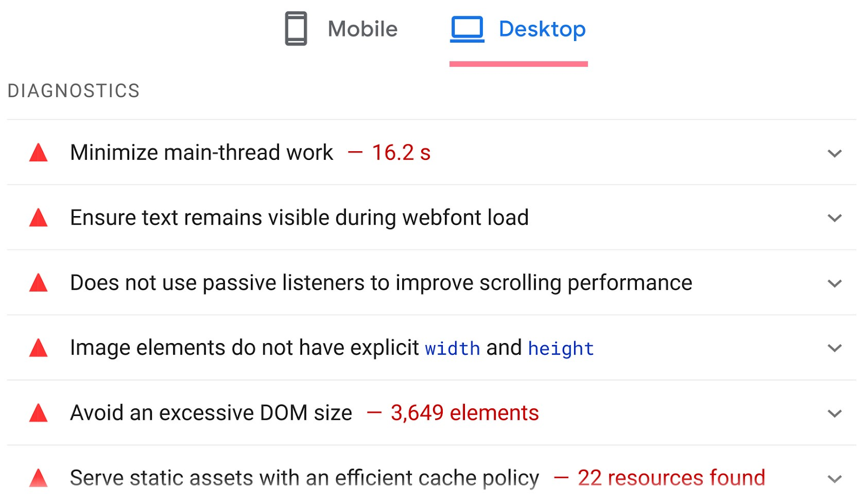The width and height of the screenshot is (865, 504).
Task: Click the warning triangle beside DOM size warning
Action: [x=38, y=413]
